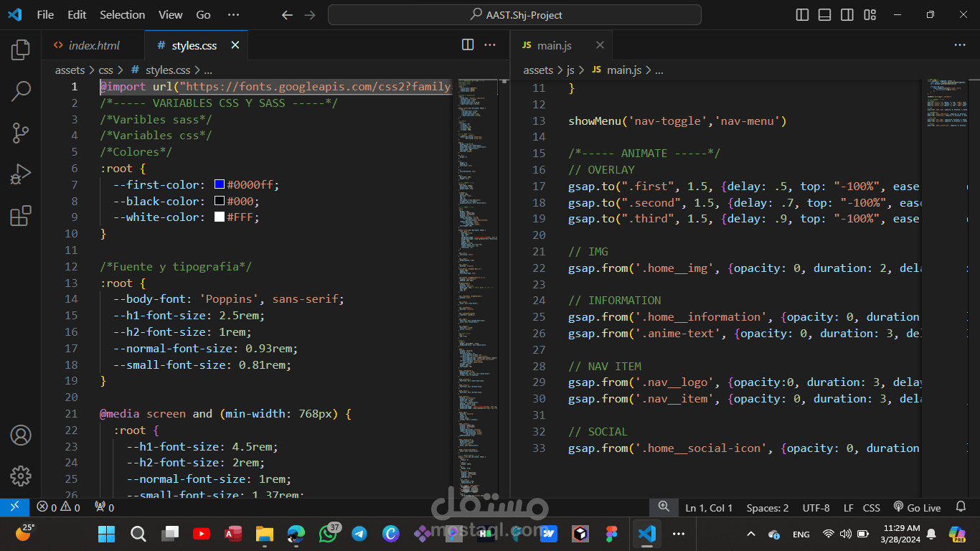
Task: Close the styles.css tab
Action: [x=235, y=45]
